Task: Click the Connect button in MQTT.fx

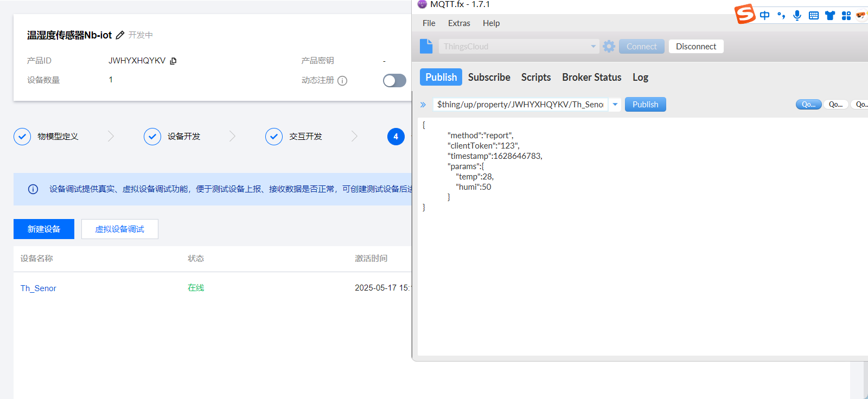Action: (x=642, y=47)
